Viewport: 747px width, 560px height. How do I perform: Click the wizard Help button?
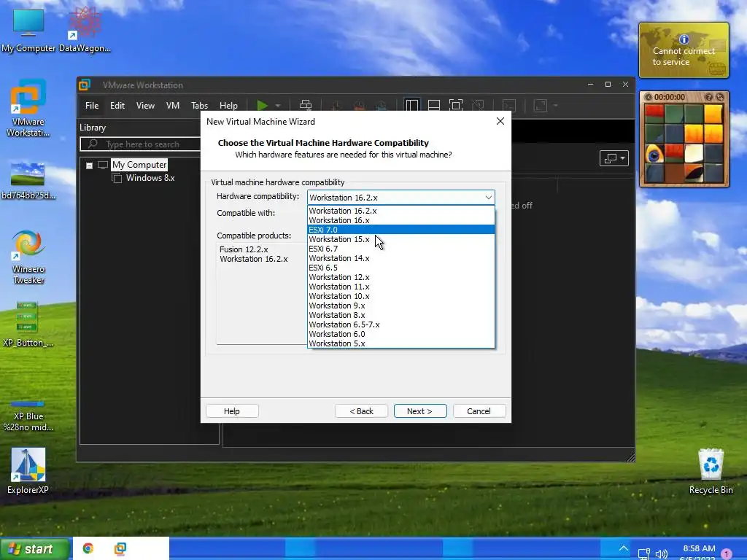click(232, 411)
